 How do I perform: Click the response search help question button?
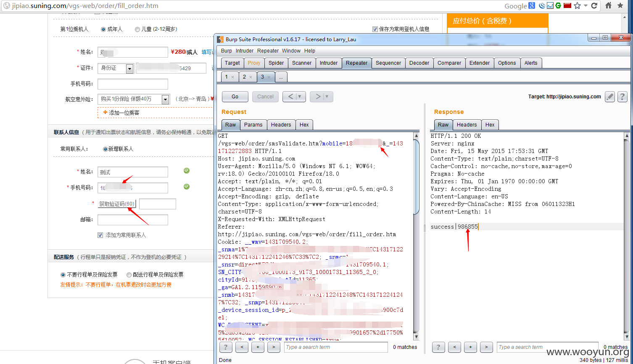438,347
